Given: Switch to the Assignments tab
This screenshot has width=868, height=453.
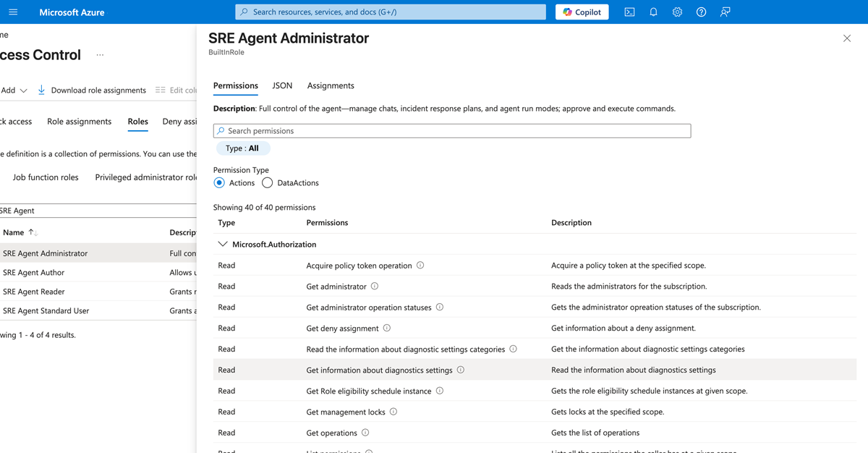Looking at the screenshot, I should coord(331,85).
